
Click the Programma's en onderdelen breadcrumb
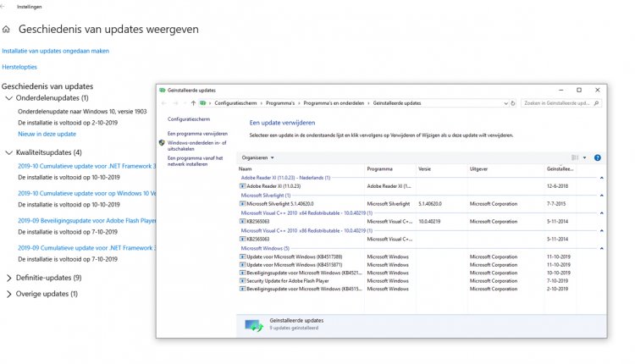(334, 103)
